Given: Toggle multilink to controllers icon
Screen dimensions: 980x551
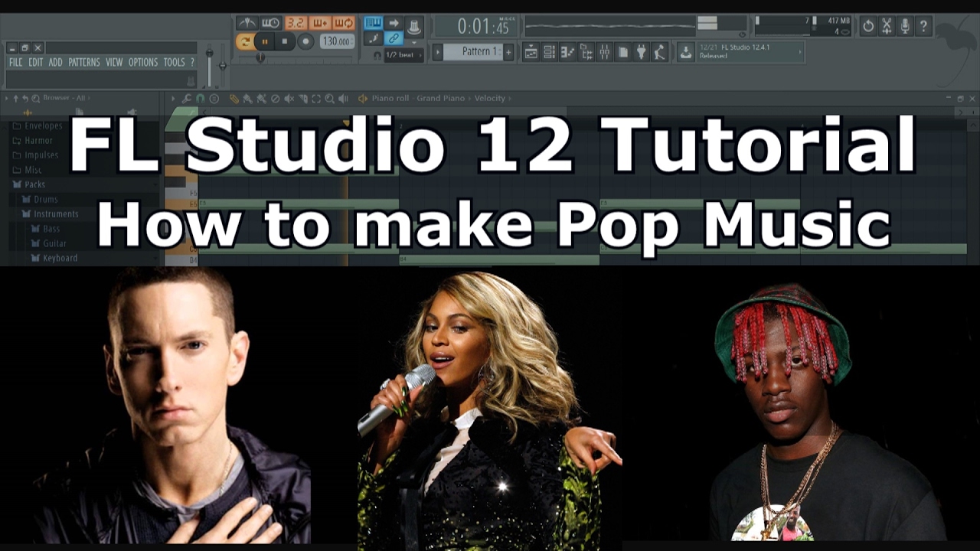Looking at the screenshot, I should tap(394, 38).
